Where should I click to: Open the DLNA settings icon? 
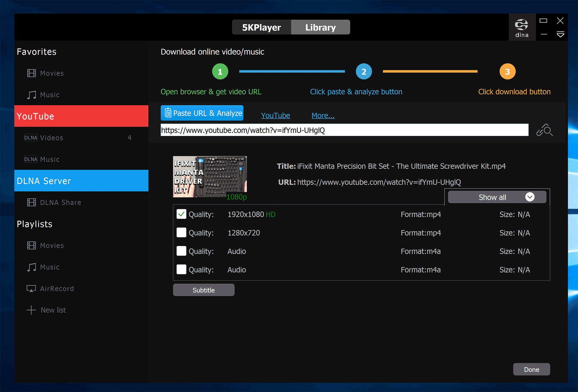coord(522,27)
